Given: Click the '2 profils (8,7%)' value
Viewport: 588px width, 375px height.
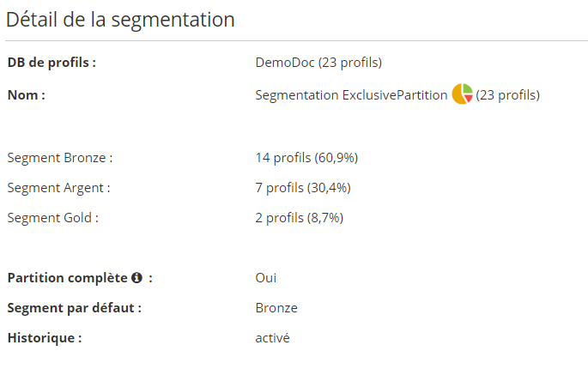Looking at the screenshot, I should pos(300,218).
